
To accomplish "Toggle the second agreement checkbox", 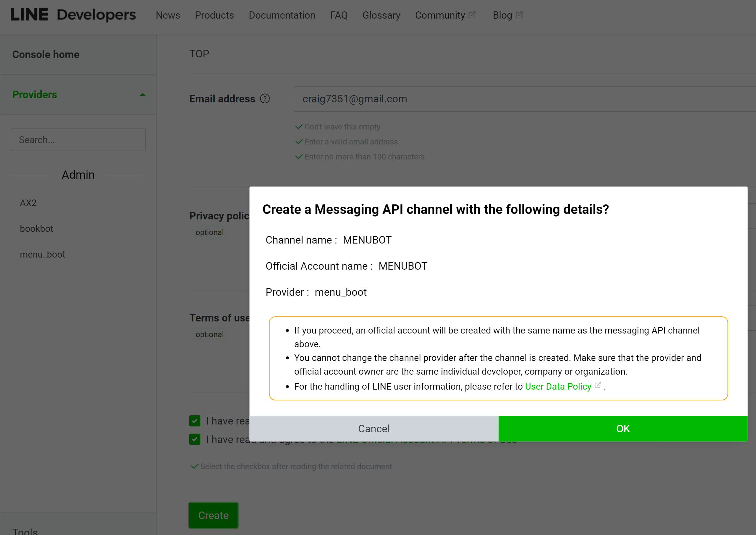I will point(195,439).
